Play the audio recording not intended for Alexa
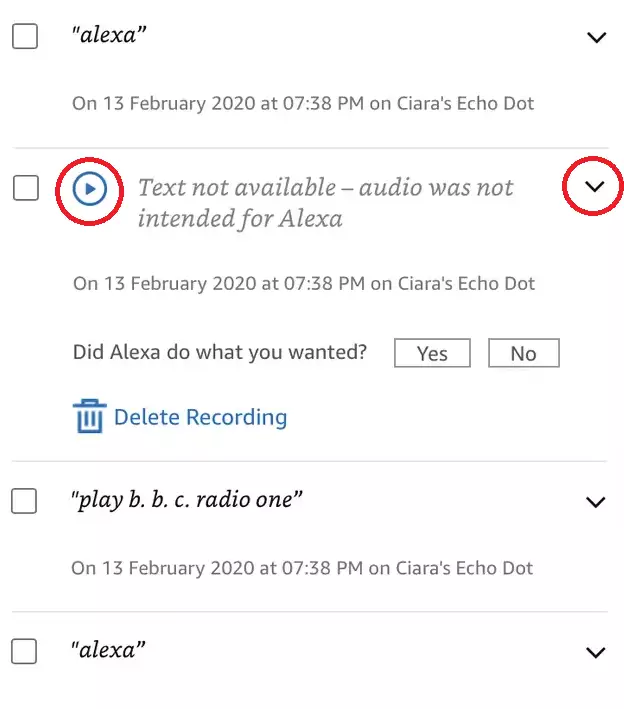 pos(90,188)
